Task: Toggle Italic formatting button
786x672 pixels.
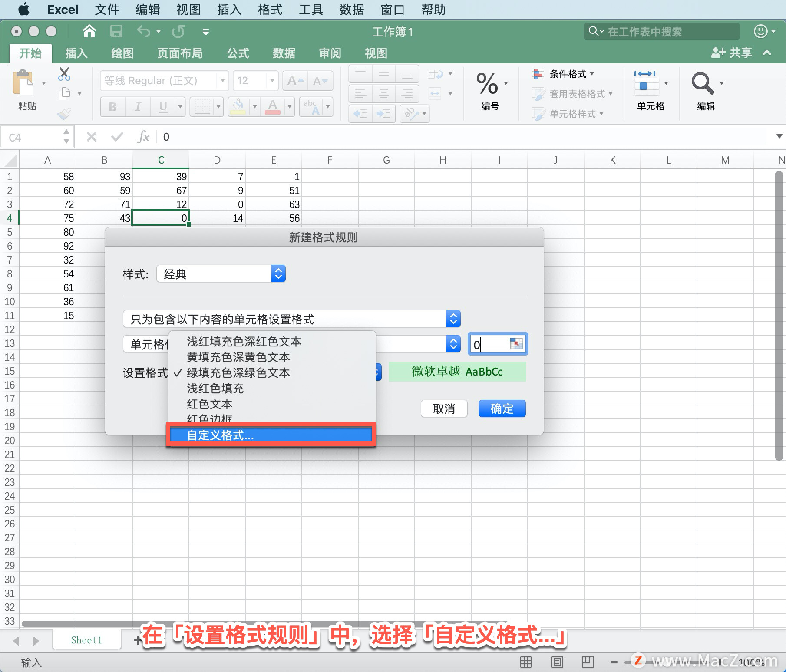Action: tap(138, 106)
